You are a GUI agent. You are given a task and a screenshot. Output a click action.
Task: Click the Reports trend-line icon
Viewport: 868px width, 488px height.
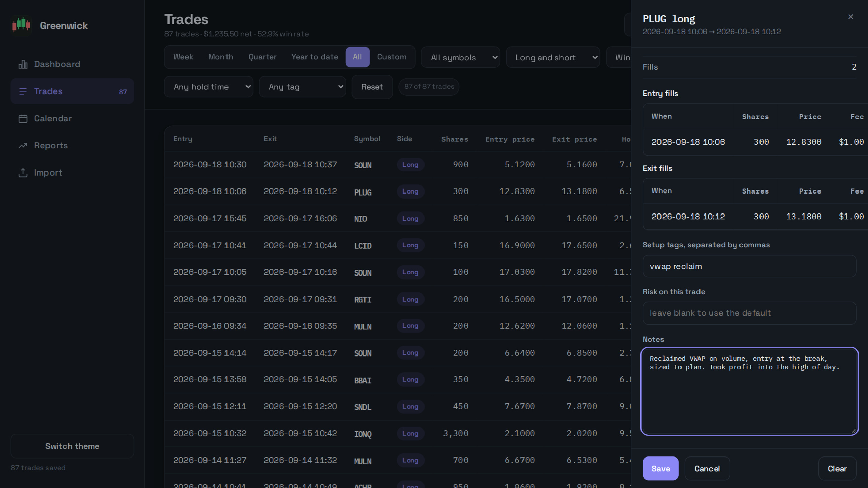(23, 145)
